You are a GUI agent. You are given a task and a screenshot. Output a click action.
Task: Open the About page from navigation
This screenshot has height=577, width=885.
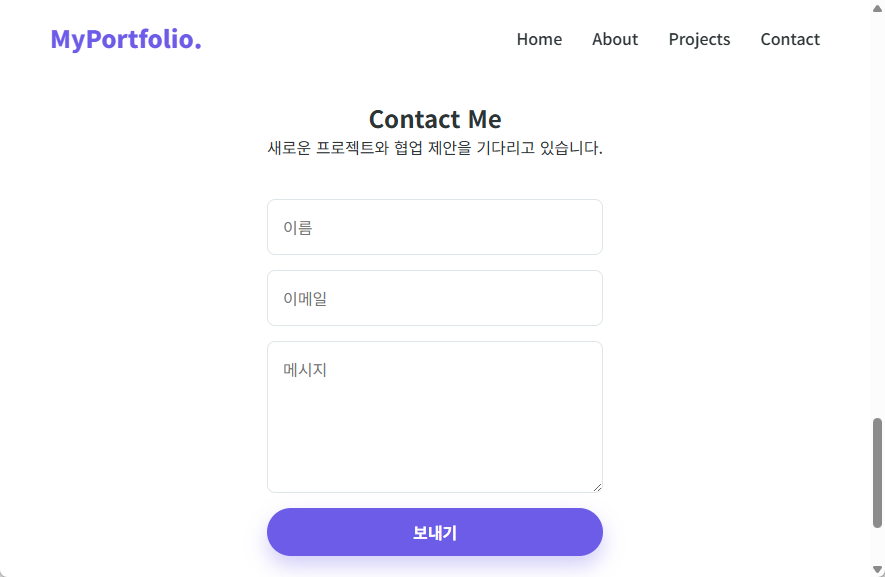[614, 39]
